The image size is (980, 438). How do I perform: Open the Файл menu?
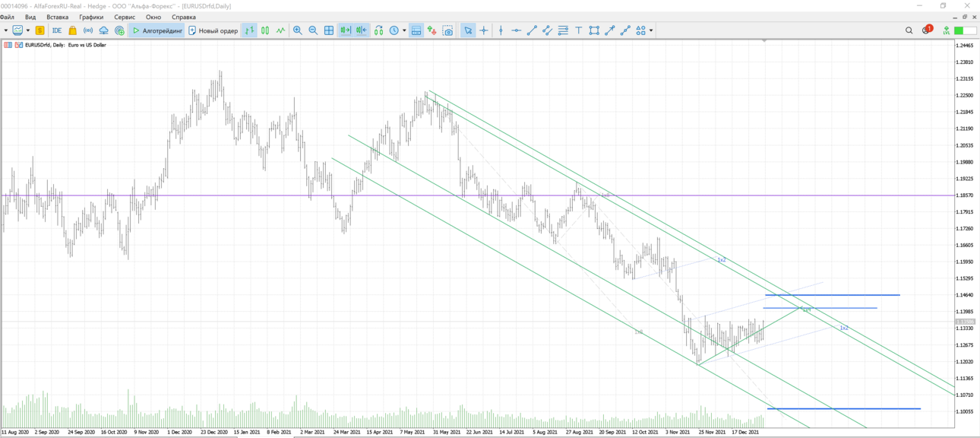[8, 17]
